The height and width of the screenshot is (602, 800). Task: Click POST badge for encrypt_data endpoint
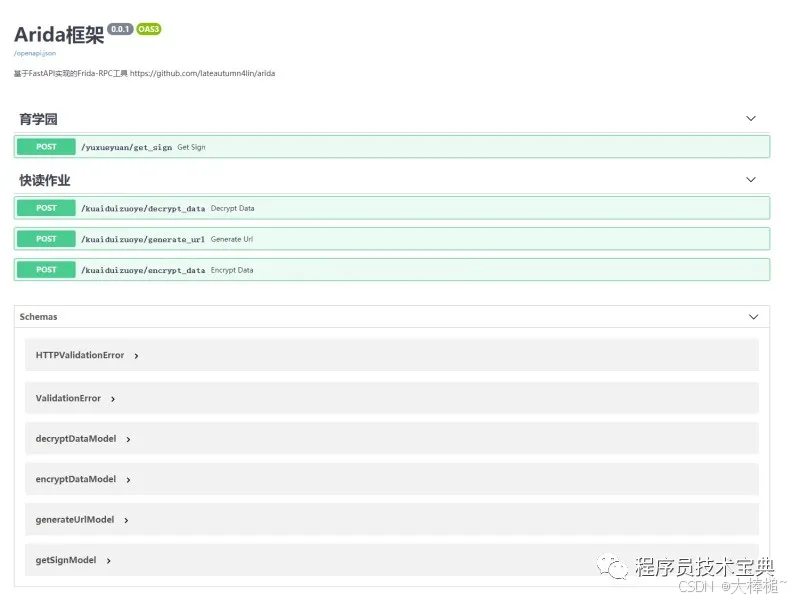[46, 269]
